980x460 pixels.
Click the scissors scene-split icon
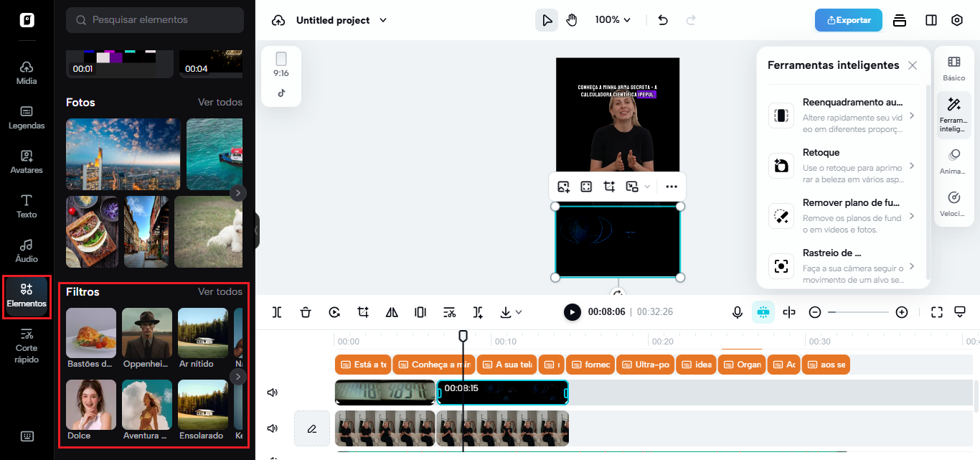pyautogui.click(x=449, y=312)
